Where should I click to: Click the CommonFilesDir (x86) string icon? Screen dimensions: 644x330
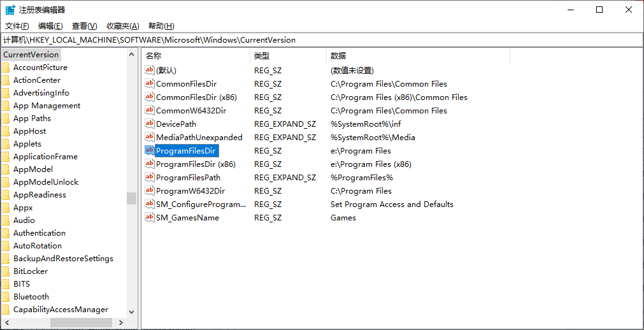[x=150, y=97]
